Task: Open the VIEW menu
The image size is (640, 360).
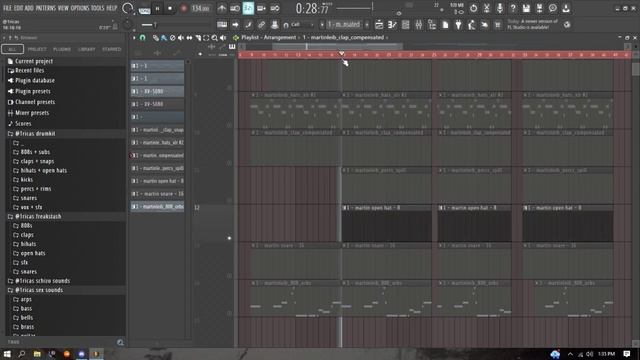Action: [x=63, y=8]
